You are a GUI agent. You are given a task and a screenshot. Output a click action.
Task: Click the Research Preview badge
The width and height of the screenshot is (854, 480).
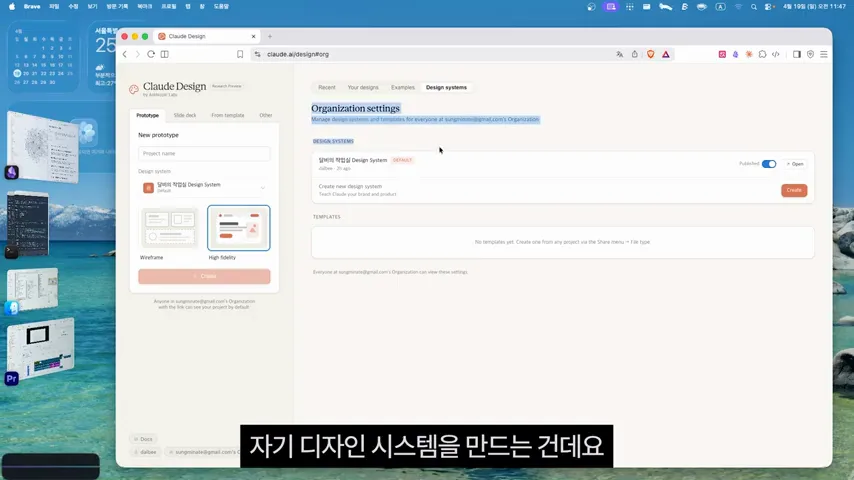click(x=227, y=86)
